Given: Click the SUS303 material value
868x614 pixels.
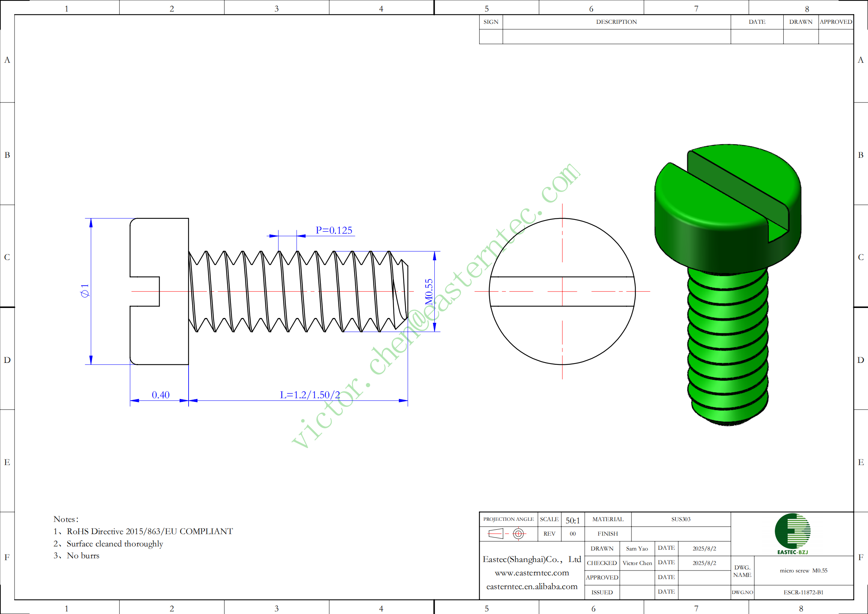Looking at the screenshot, I should (681, 519).
